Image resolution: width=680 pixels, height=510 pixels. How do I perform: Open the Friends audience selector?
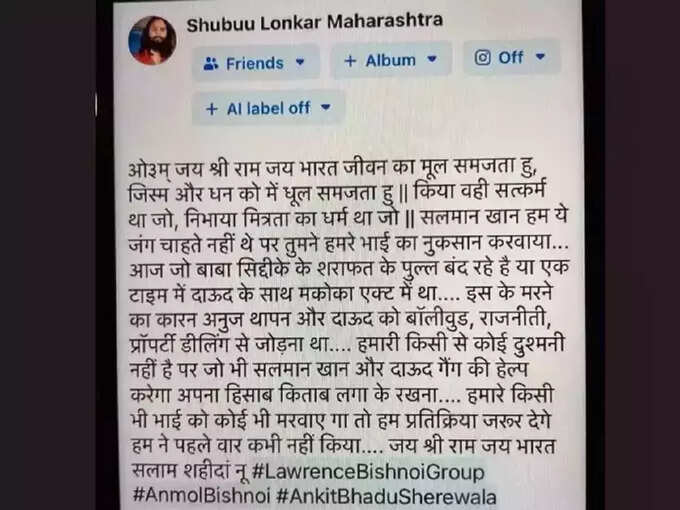(255, 63)
